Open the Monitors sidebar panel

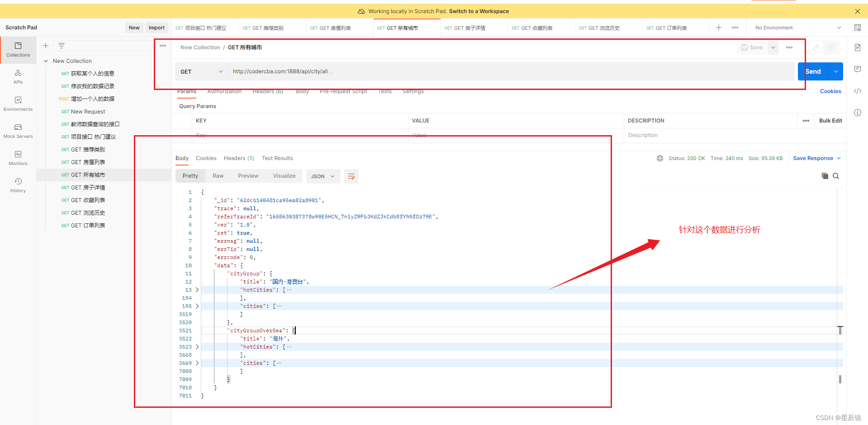pyautogui.click(x=18, y=158)
